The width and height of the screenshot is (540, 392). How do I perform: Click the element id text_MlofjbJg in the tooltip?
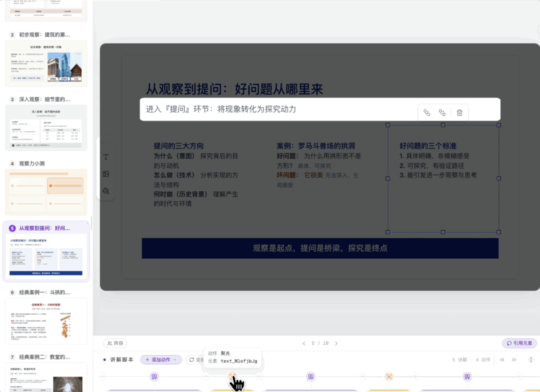pos(238,361)
